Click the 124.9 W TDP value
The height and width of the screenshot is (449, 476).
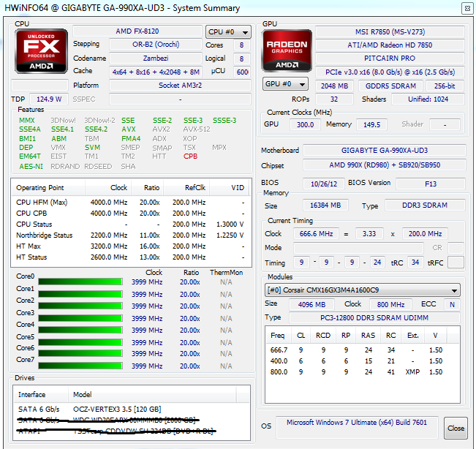[48, 99]
